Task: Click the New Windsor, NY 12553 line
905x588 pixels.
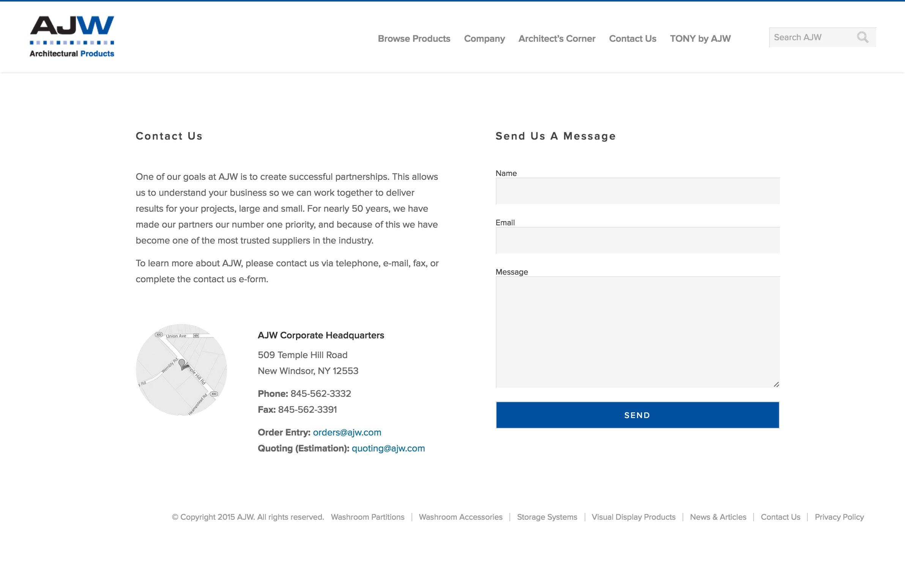Action: pos(308,371)
